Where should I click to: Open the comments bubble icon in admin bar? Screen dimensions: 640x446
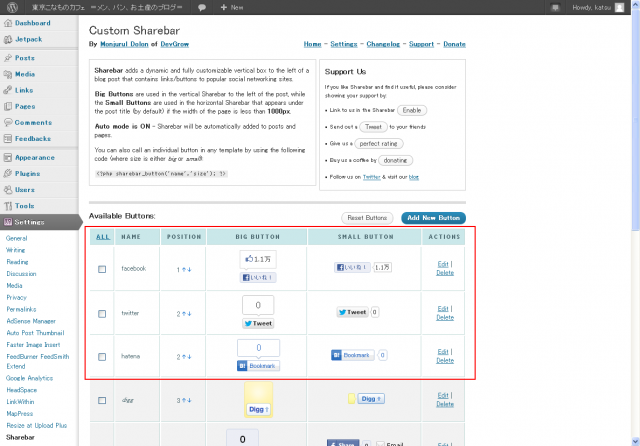click(x=202, y=7)
